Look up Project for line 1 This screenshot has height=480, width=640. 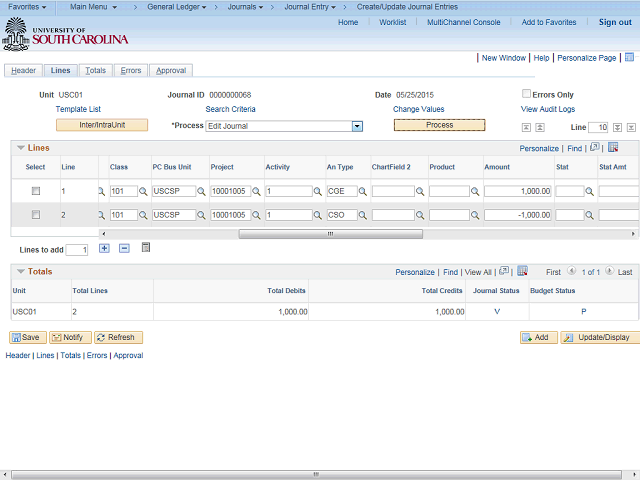click(256, 191)
